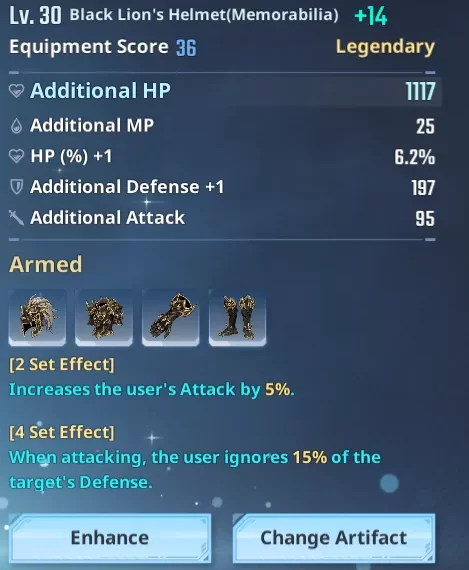
Task: Open the Enhance button
Action: point(110,538)
